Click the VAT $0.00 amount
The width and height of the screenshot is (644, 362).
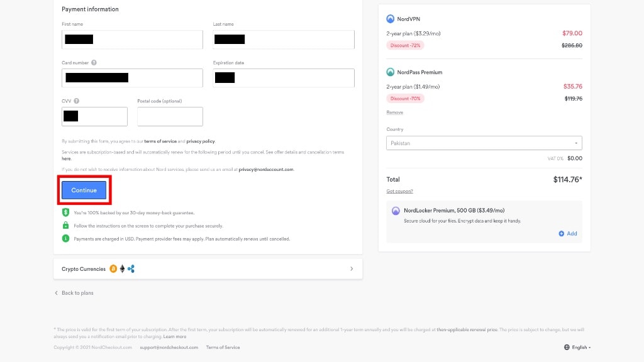(x=575, y=158)
